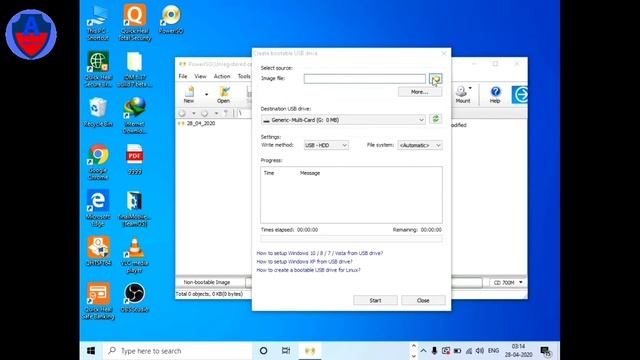Click the New toolbar icon in PowerISO
640x360 pixels.
coord(189,95)
